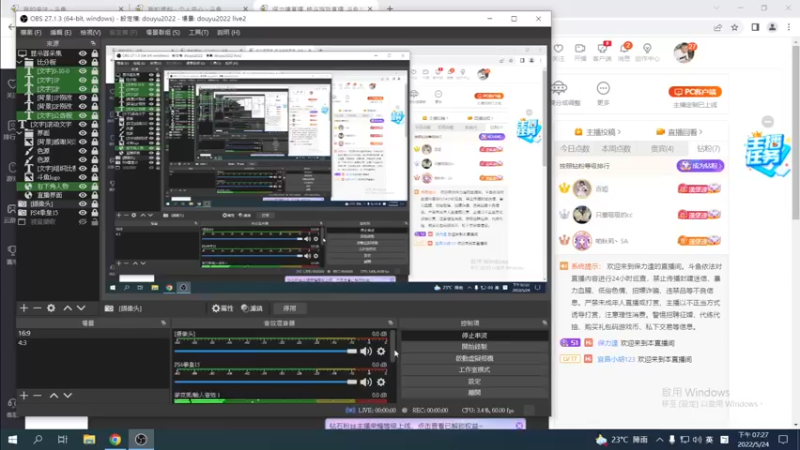
Task: Bookmark the page with Chrome star icon
Action: pos(735,28)
